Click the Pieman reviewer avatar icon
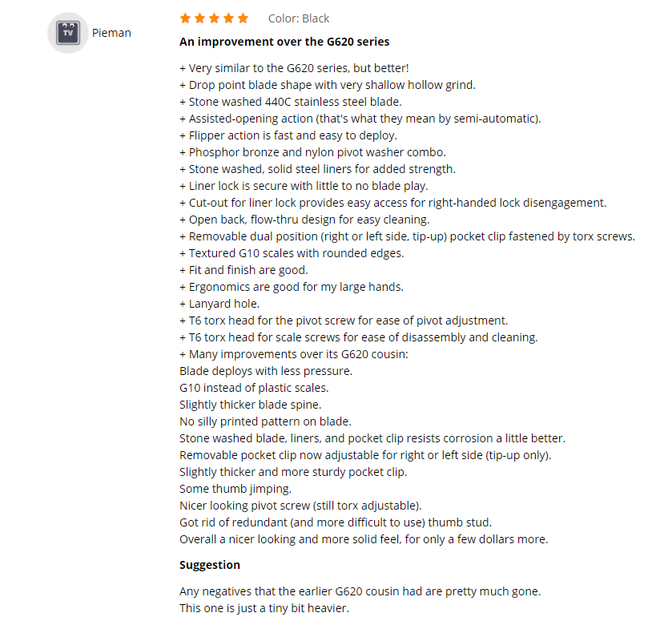The width and height of the screenshot is (672, 621). click(68, 33)
